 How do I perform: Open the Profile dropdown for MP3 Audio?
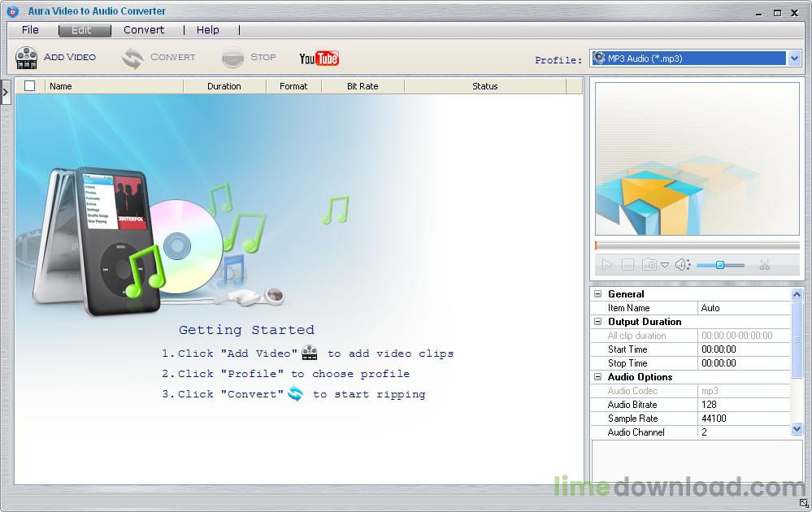794,58
